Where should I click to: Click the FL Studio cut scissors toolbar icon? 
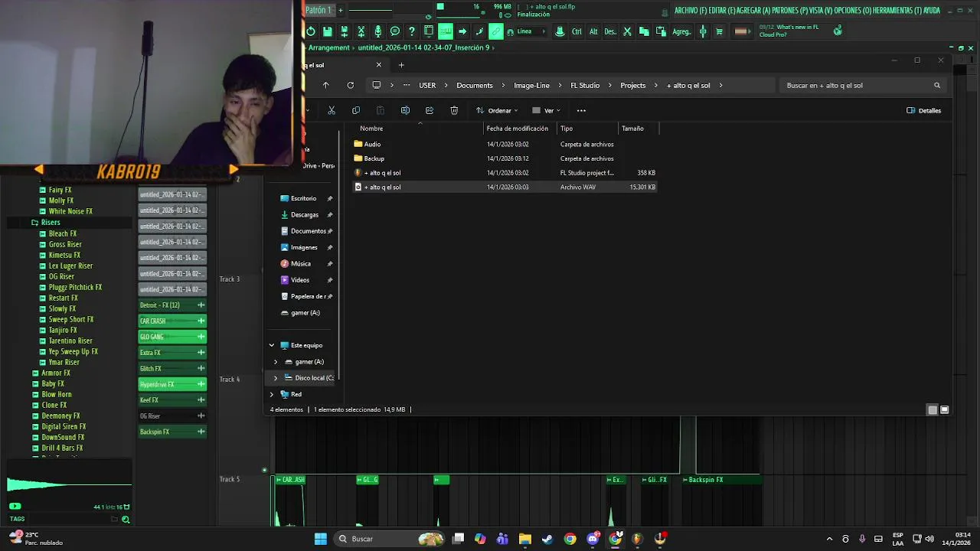pos(627,31)
